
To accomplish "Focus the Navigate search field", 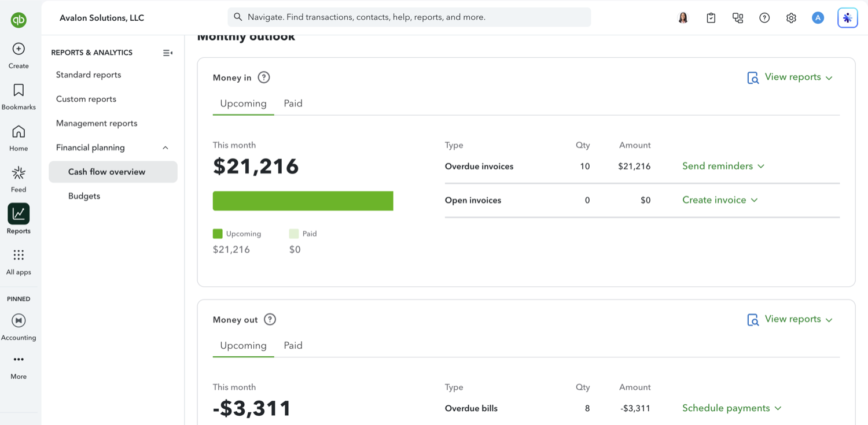I will click(x=409, y=17).
